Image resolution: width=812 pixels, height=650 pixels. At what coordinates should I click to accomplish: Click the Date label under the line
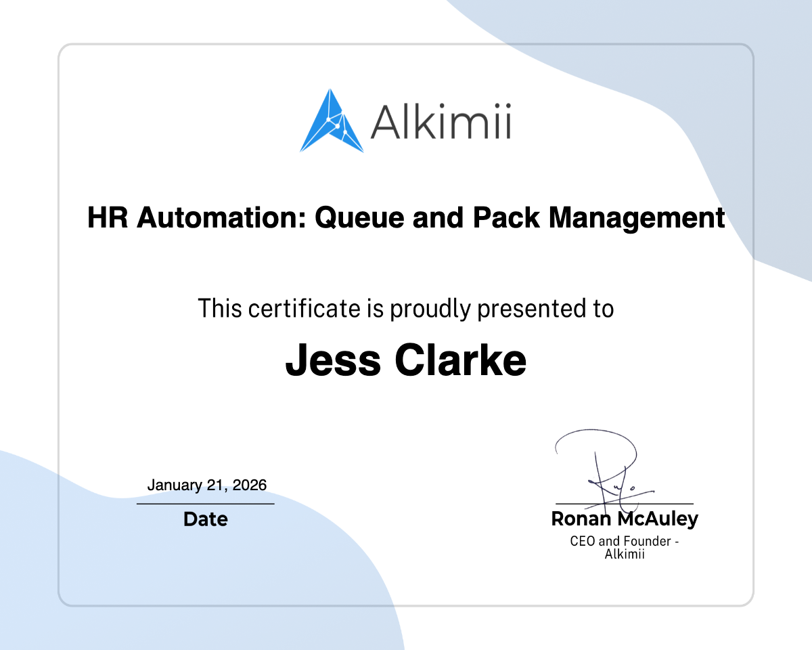click(205, 519)
